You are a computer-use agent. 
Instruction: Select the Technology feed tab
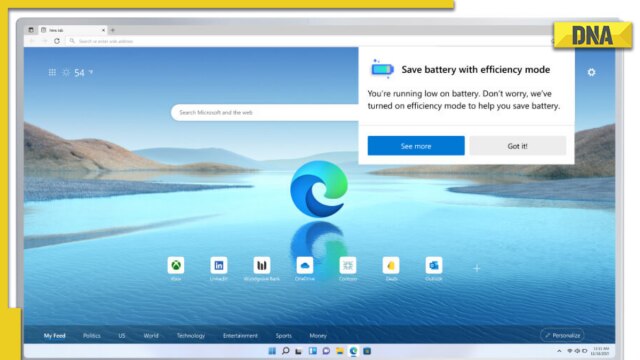coord(191,336)
